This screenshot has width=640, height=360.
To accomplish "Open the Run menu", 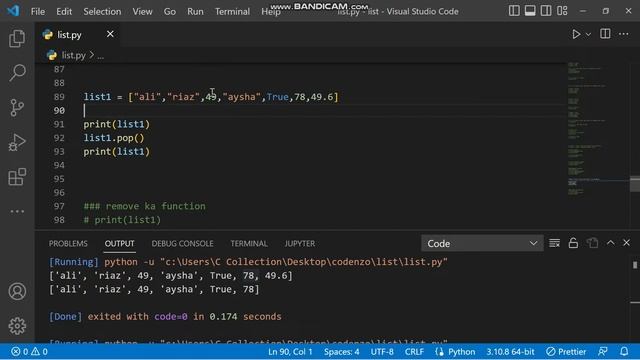I will (x=195, y=11).
